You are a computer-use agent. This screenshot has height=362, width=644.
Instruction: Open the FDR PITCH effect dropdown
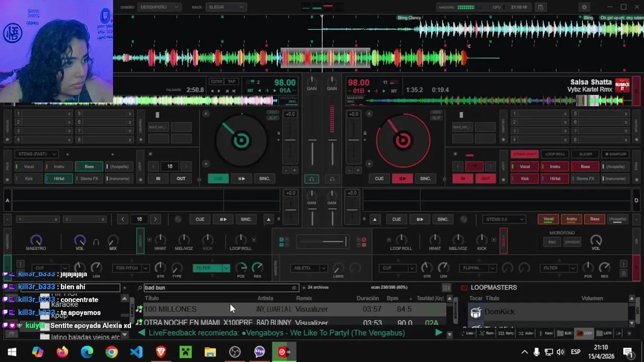point(130,268)
